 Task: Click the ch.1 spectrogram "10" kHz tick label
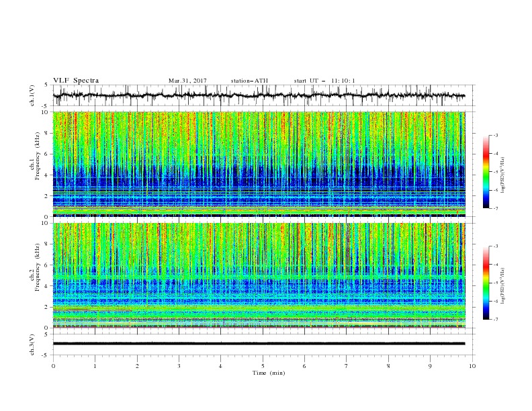click(45, 112)
